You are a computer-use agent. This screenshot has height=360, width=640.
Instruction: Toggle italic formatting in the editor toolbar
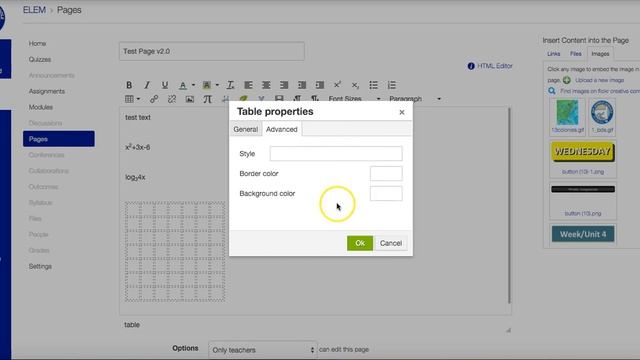click(x=147, y=85)
